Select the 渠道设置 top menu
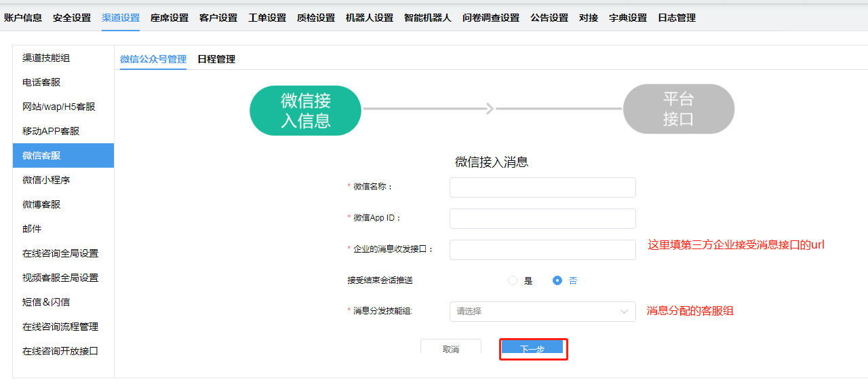 pyautogui.click(x=121, y=18)
